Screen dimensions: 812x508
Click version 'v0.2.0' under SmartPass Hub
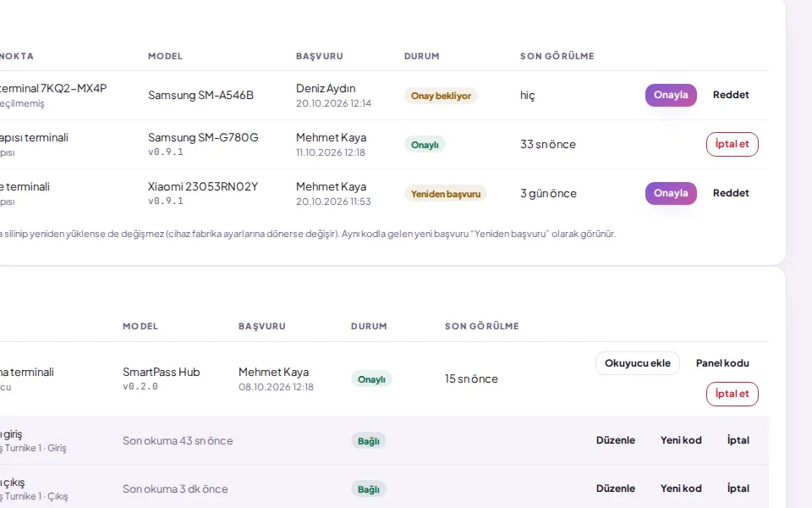(x=140, y=386)
